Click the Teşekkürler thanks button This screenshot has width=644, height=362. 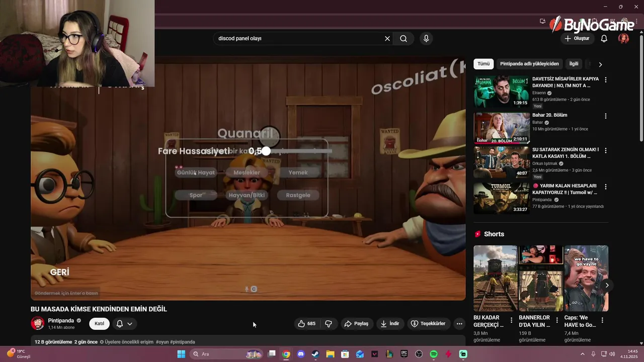click(x=428, y=324)
